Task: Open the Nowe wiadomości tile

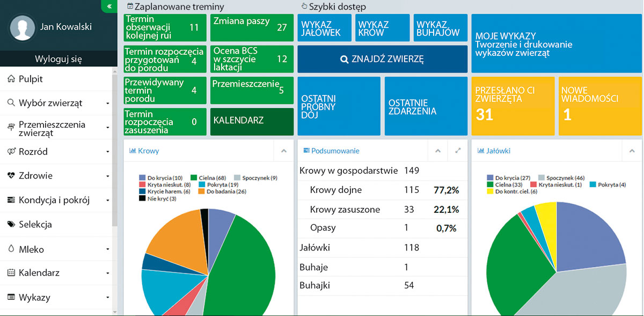Action: (x=600, y=106)
